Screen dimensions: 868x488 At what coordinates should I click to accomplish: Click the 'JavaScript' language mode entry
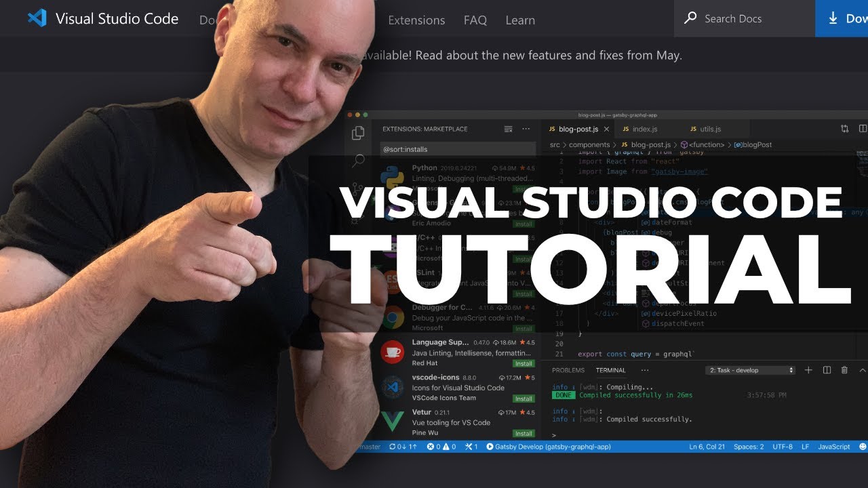pos(834,447)
